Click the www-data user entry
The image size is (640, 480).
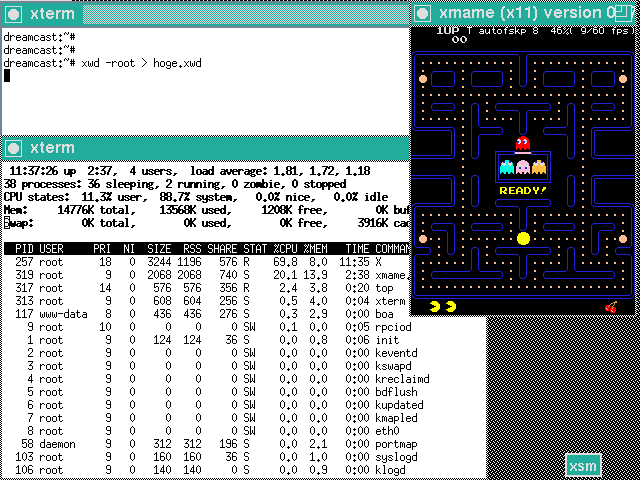pos(63,314)
